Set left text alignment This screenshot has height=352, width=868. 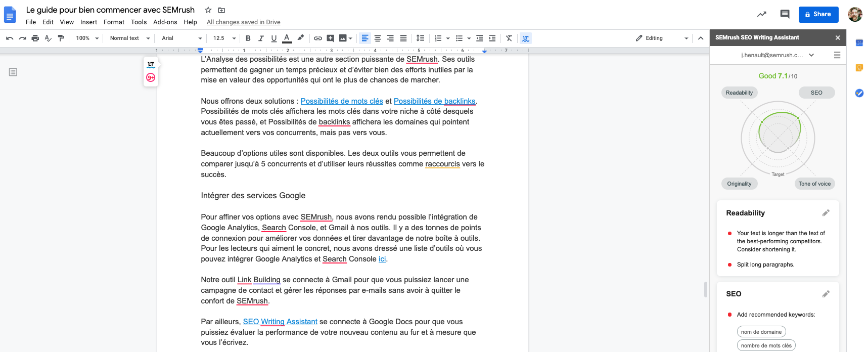(364, 38)
